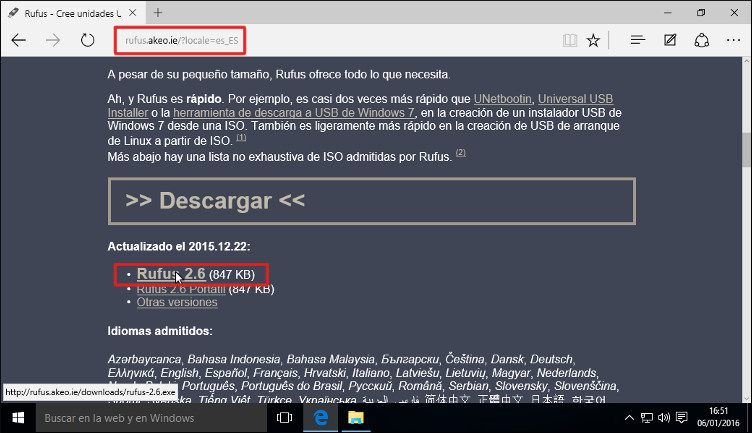Open the Edge Hub three-lines icon

pos(637,40)
